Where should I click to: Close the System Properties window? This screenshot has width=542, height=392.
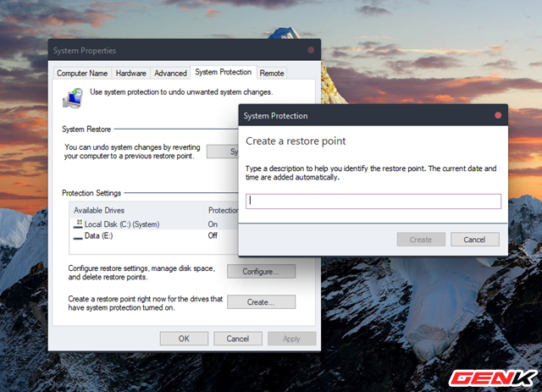[x=311, y=51]
